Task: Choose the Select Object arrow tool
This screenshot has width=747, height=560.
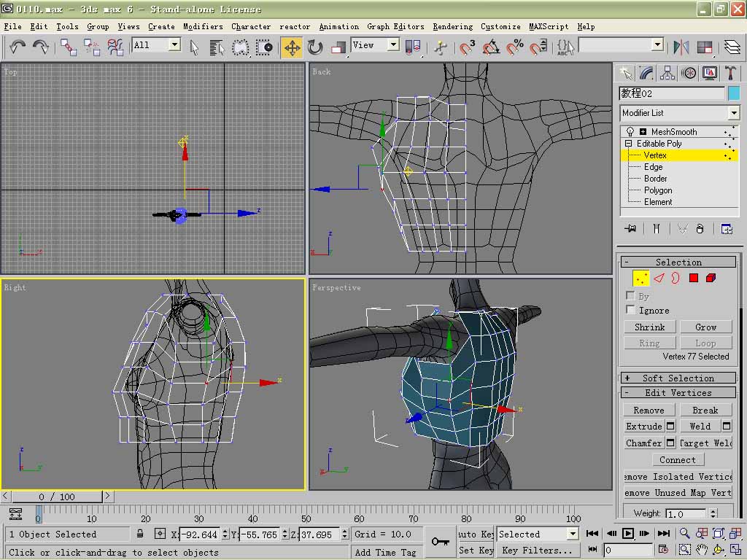Action: pos(194,47)
